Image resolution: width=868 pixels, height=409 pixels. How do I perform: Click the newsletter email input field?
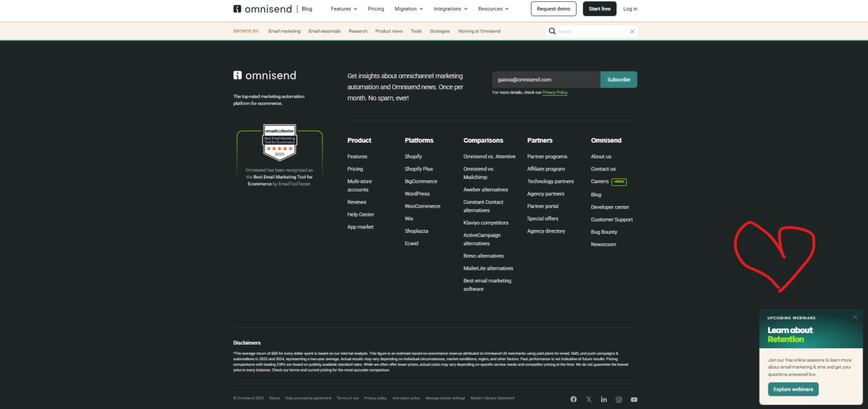(x=546, y=80)
